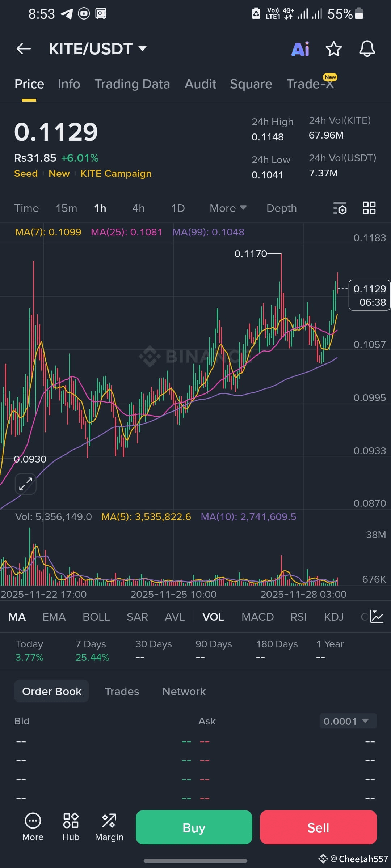Tap the 7 Days 25.44% change
Screen dimensions: 391x868
point(92,651)
